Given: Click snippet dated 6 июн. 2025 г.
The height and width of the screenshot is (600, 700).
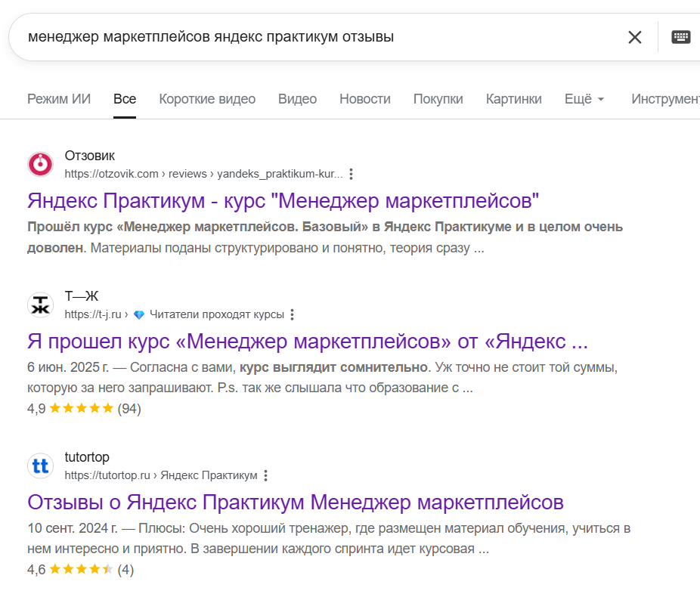Looking at the screenshot, I should tap(322, 377).
